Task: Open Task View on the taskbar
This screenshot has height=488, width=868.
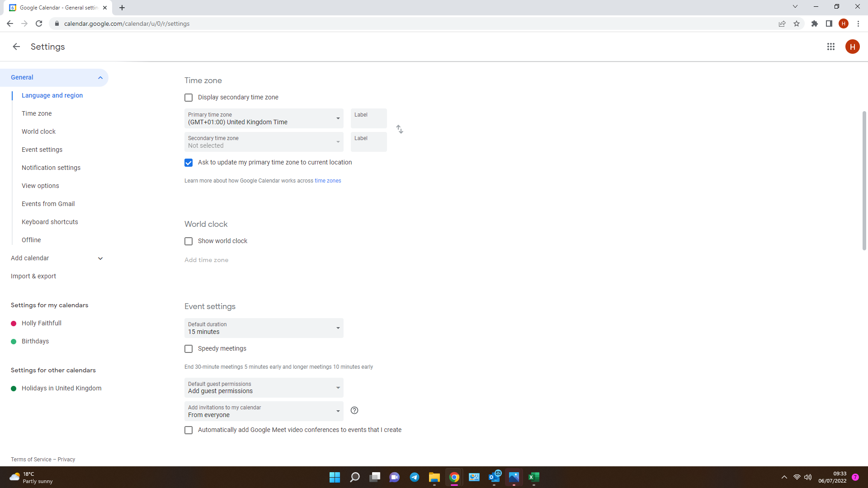Action: pos(375,477)
